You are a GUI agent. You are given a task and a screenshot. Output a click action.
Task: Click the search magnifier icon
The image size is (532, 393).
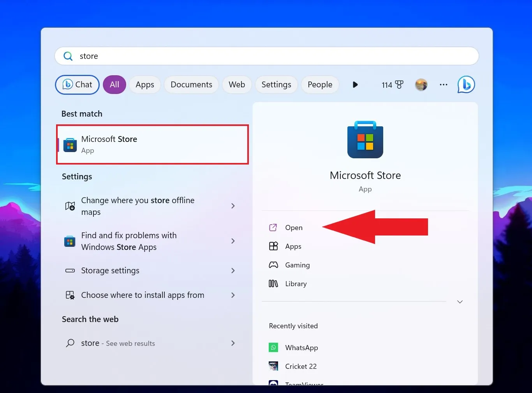click(68, 56)
